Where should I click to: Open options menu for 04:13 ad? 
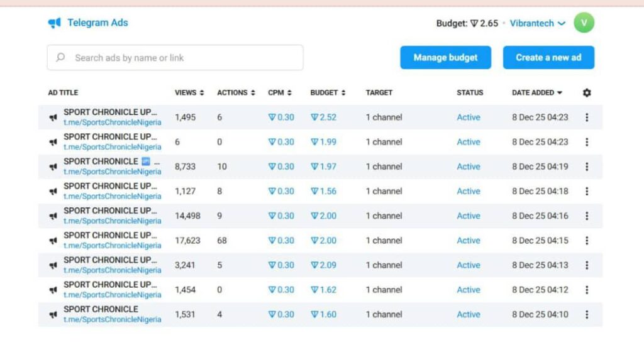(587, 265)
